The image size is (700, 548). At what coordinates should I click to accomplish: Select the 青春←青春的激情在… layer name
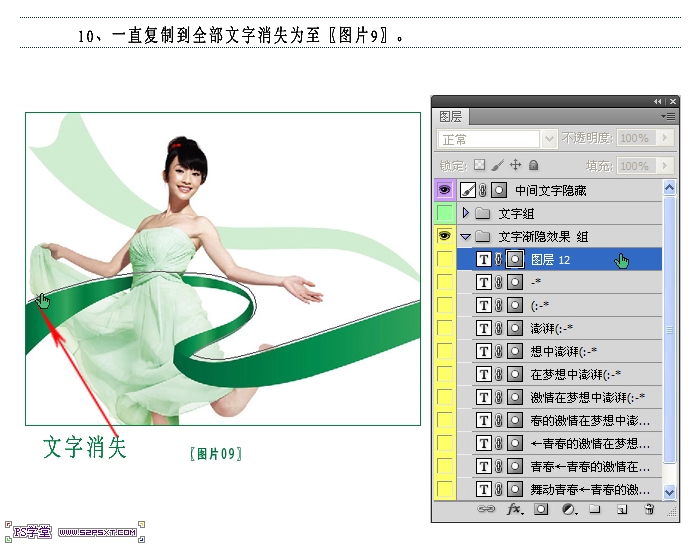point(590,467)
